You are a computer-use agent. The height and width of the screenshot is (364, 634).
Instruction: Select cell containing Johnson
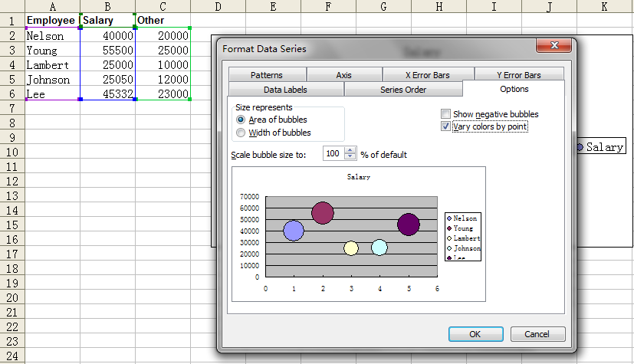pos(53,79)
